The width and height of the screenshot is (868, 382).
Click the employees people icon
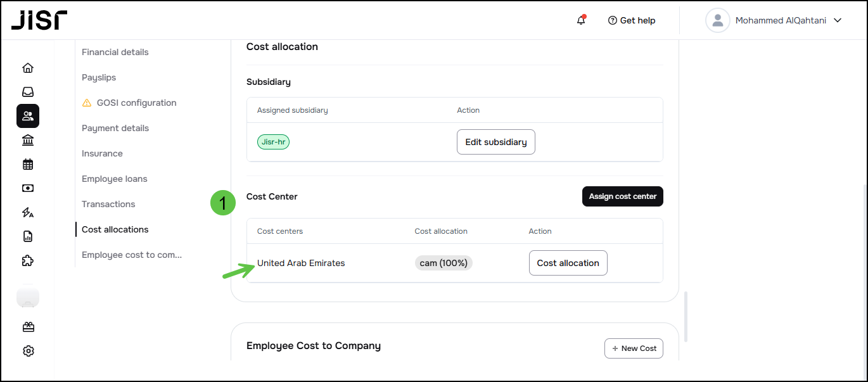click(28, 116)
